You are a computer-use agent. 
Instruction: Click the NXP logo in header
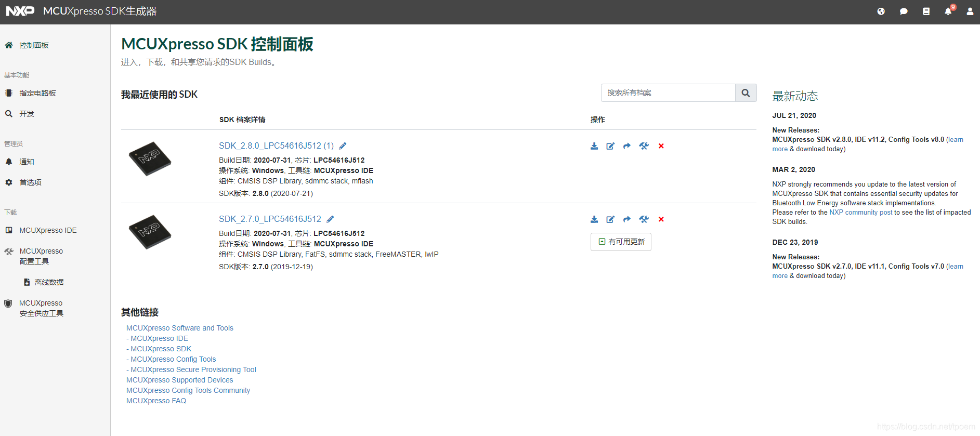pos(20,11)
